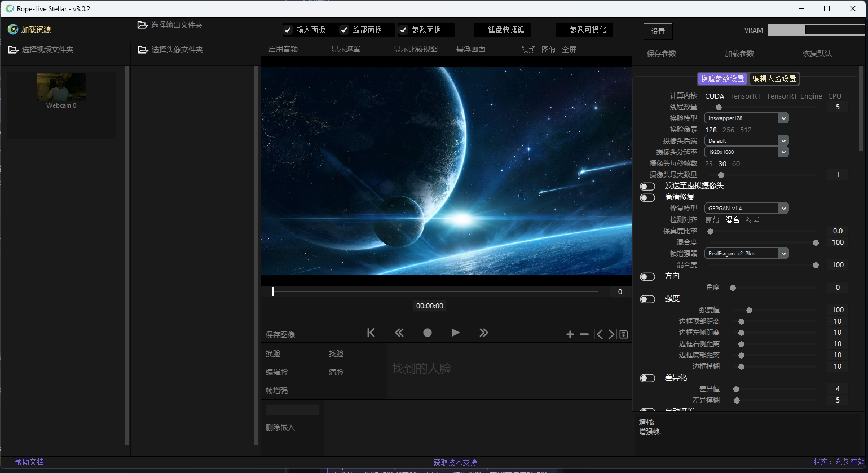868x473 pixels.
Task: Open the 换脸模型 Inswapper128 dropdown
Action: [746, 118]
